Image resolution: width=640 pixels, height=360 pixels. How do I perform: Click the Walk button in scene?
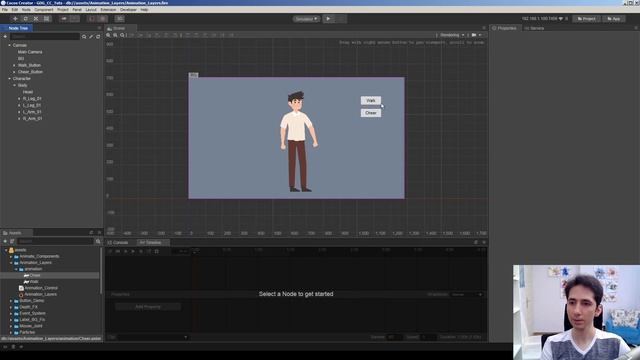371,100
